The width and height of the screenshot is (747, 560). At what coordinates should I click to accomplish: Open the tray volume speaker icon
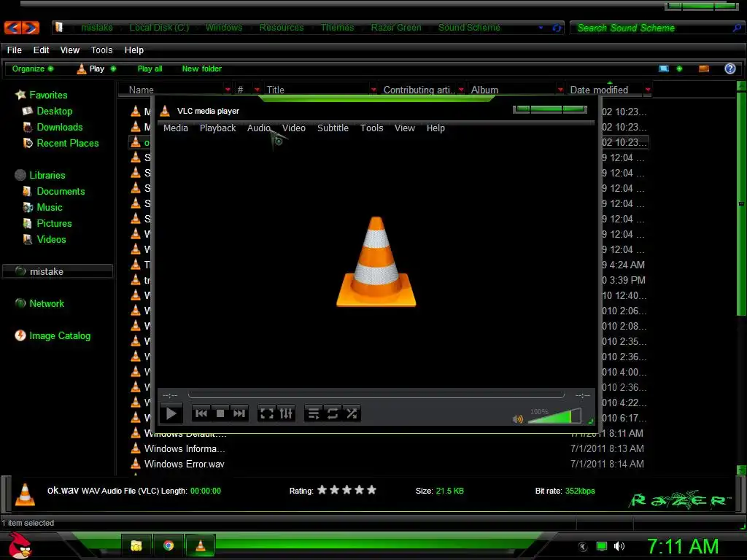[619, 546]
